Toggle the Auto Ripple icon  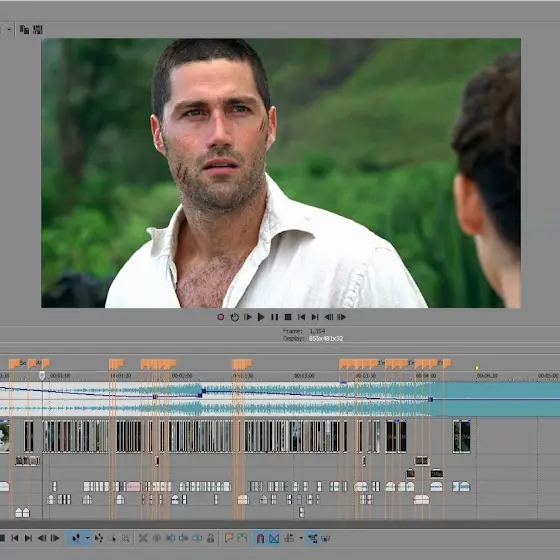(x=289, y=538)
